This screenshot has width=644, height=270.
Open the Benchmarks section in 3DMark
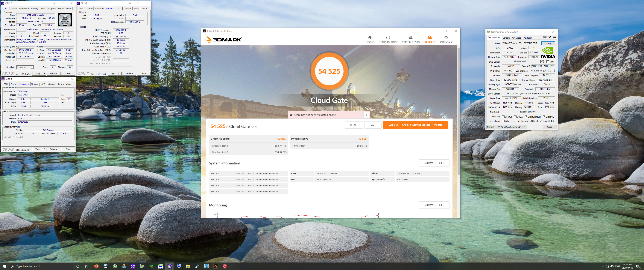tap(388, 40)
